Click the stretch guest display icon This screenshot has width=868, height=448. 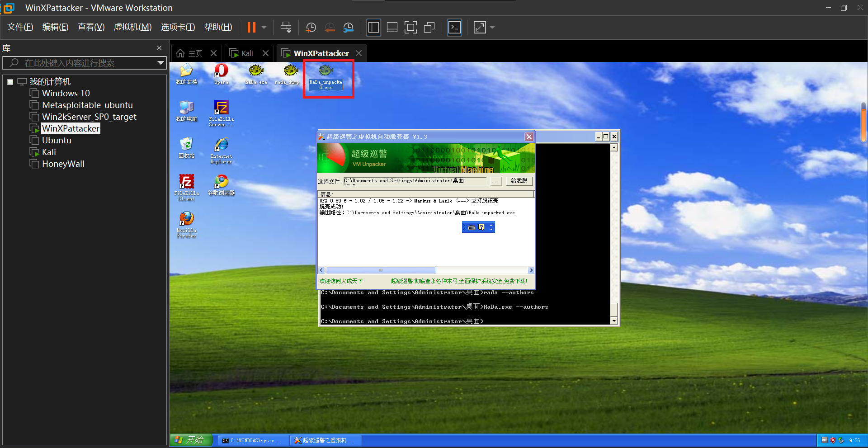pos(480,28)
